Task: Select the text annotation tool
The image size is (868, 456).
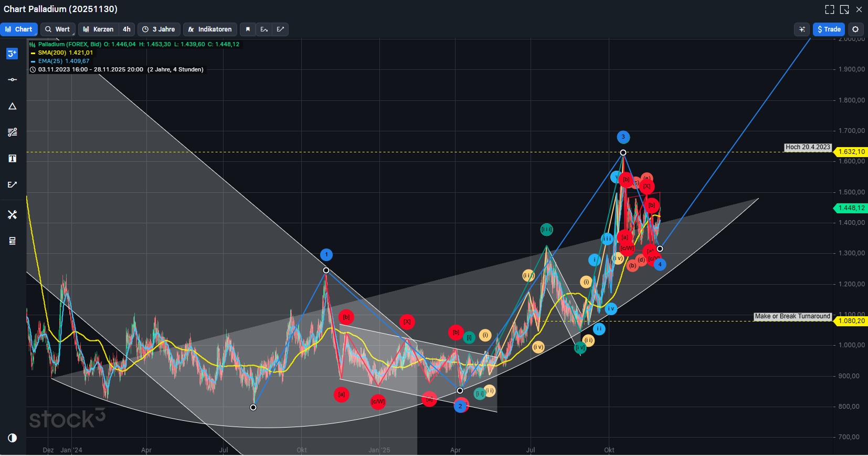Action: [13, 159]
